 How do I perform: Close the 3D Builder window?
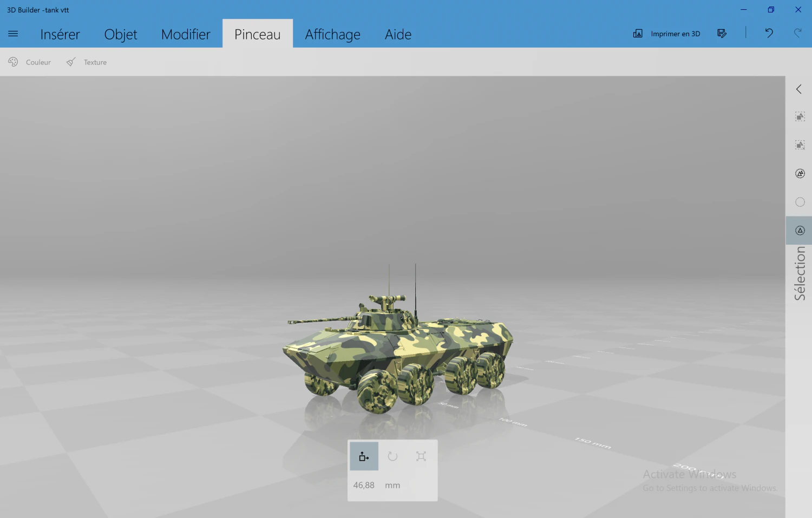point(798,10)
